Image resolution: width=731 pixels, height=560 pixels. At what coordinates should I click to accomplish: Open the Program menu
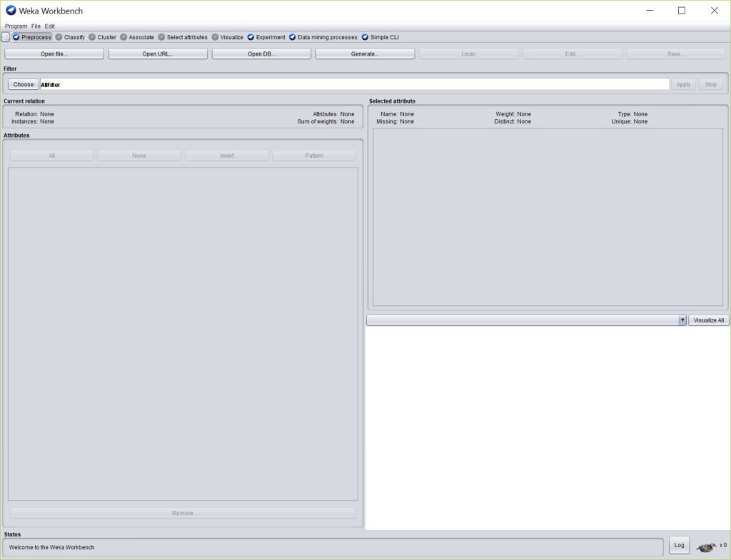[x=16, y=26]
